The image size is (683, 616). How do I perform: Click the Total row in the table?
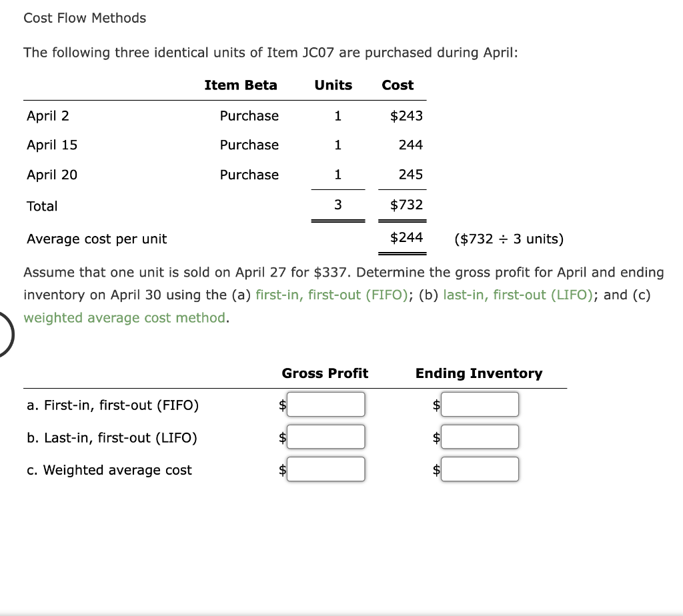pyautogui.click(x=200, y=205)
